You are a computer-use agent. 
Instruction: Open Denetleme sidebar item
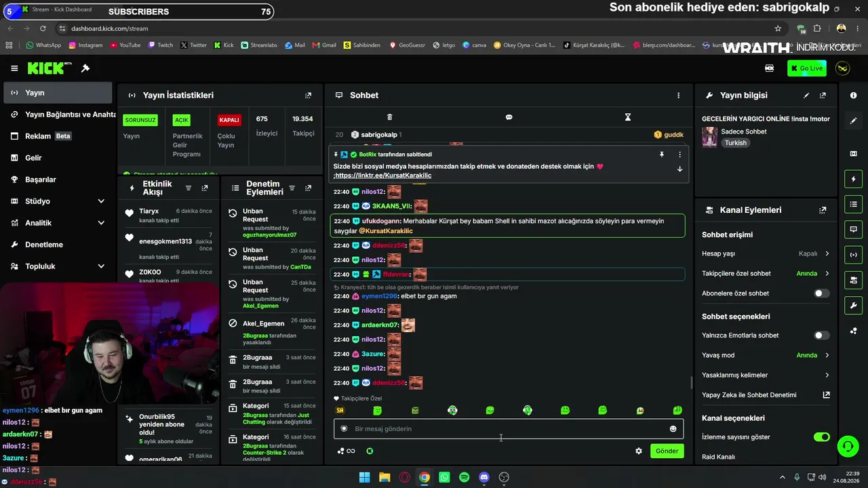tap(57, 245)
